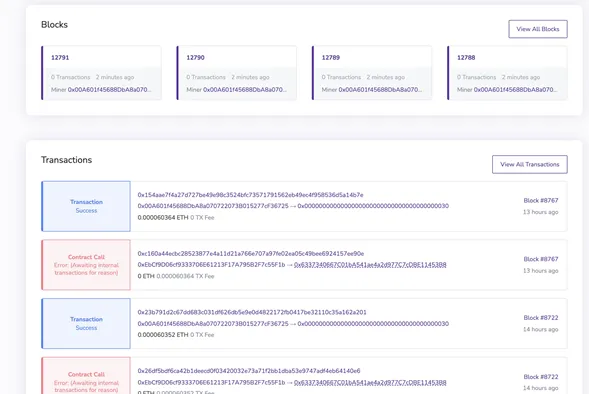The image size is (589, 394).
Task: Click Block #8767 link in first transaction
Action: point(541,201)
